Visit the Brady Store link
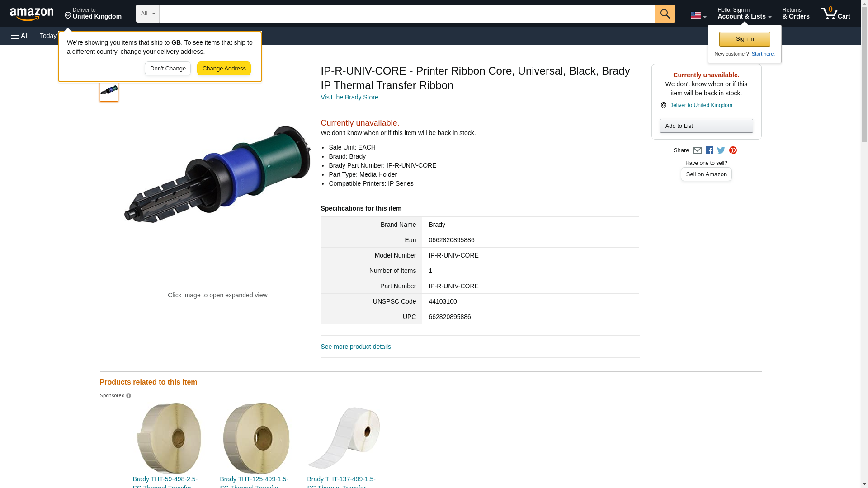868x488 pixels. [x=349, y=98]
